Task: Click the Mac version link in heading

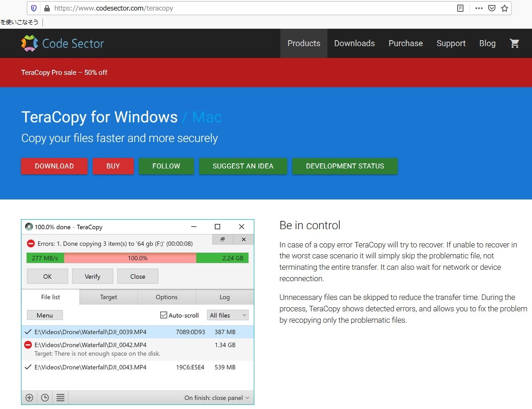Action: pos(207,117)
